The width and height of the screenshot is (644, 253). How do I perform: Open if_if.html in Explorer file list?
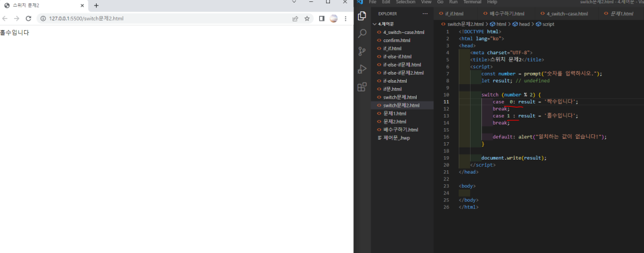(403, 49)
